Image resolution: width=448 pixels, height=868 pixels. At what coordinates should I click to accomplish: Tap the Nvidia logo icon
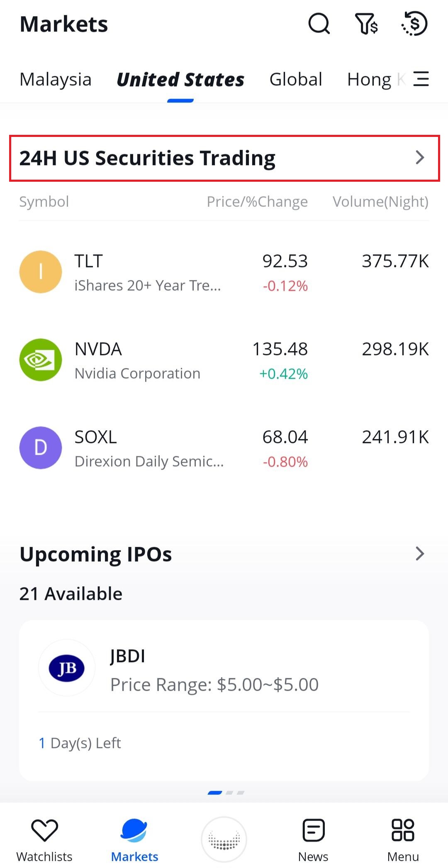point(41,360)
